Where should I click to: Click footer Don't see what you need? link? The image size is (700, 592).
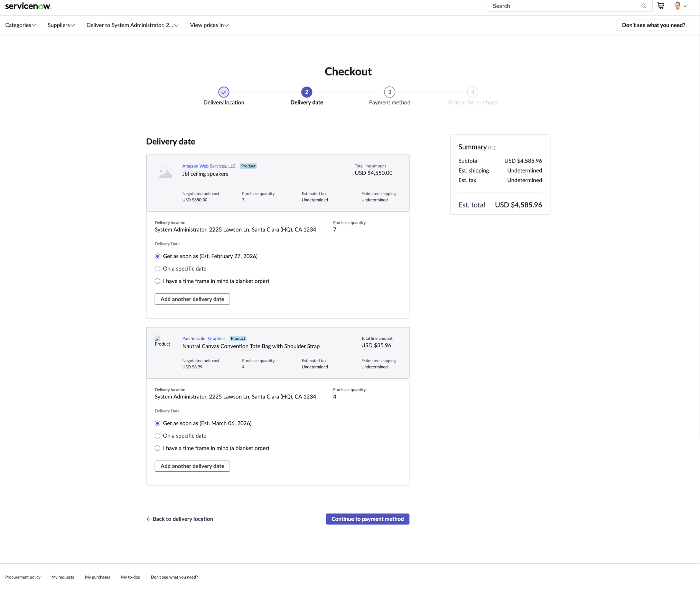(174, 577)
